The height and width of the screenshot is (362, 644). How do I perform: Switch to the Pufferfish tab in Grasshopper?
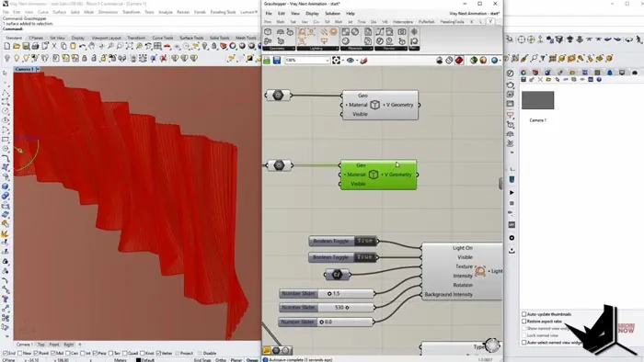tap(426, 22)
